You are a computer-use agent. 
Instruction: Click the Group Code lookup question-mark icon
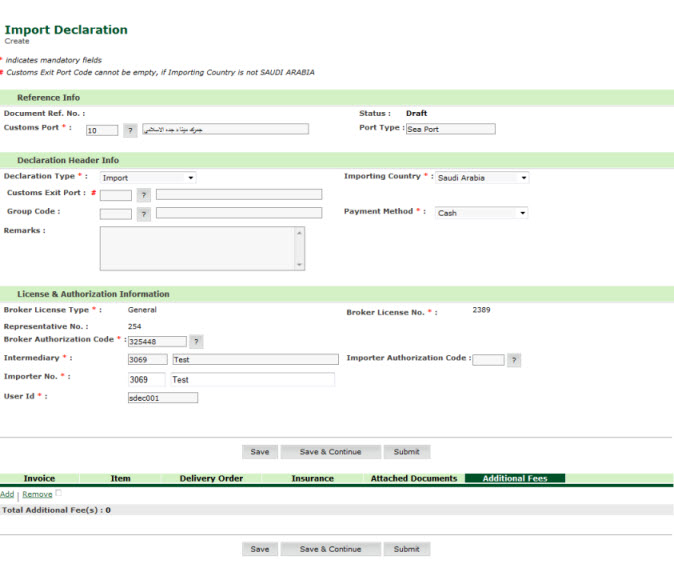tap(144, 214)
